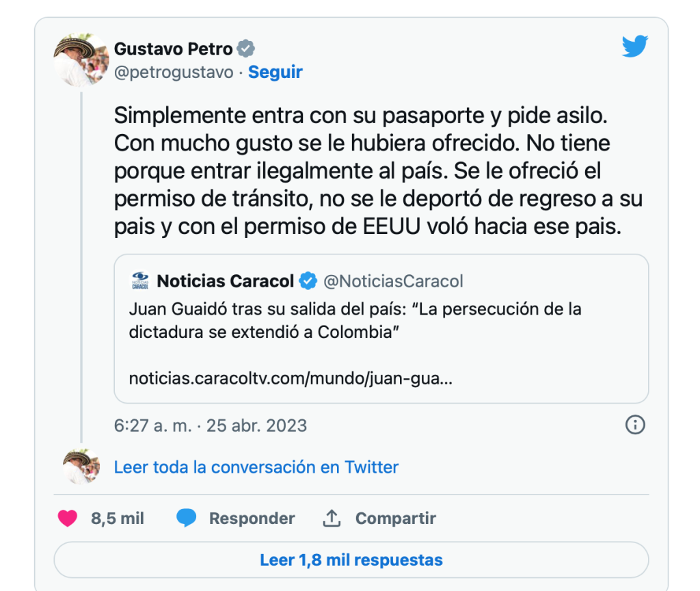This screenshot has width=700, height=591.
Task: Click the heart like icon
Action: 68,518
